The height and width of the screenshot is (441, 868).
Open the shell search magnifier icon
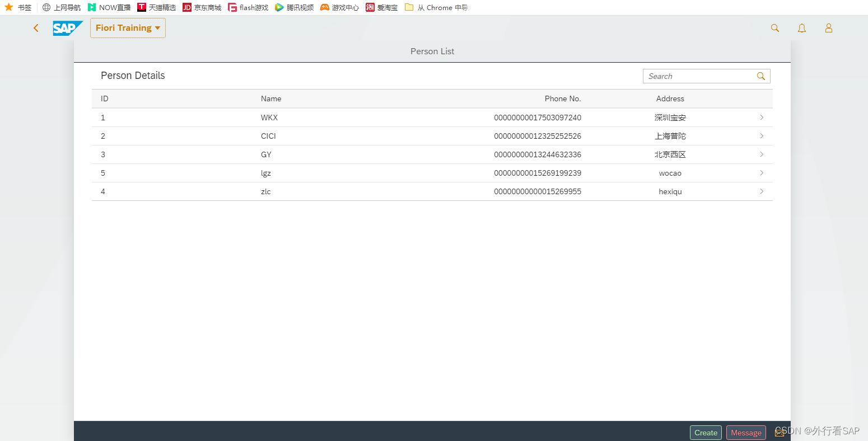pyautogui.click(x=775, y=28)
